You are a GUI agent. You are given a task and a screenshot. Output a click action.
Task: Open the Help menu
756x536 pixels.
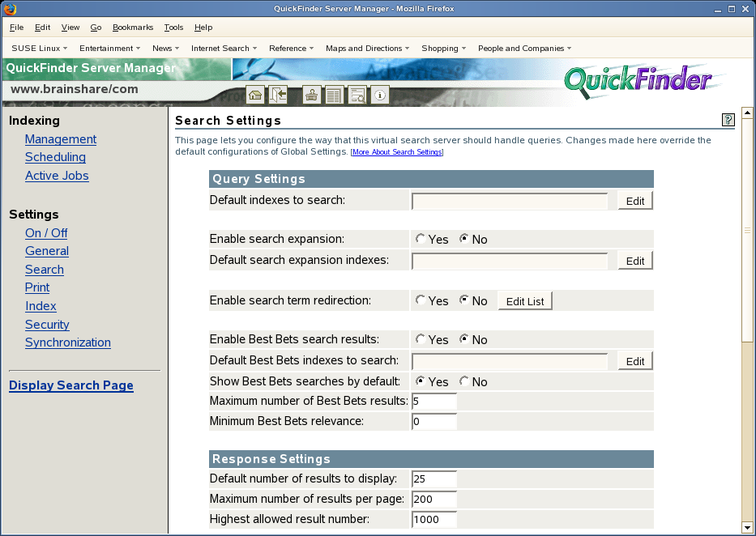point(203,28)
